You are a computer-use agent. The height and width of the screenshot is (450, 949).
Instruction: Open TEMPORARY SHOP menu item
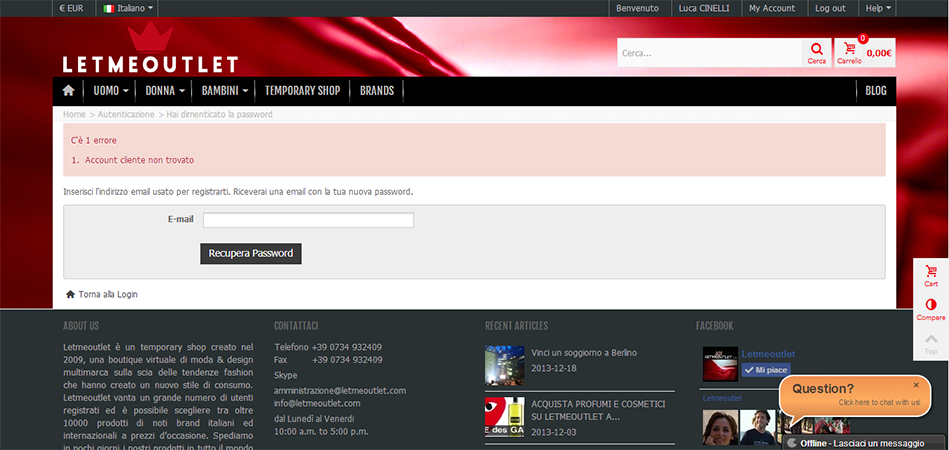point(302,91)
